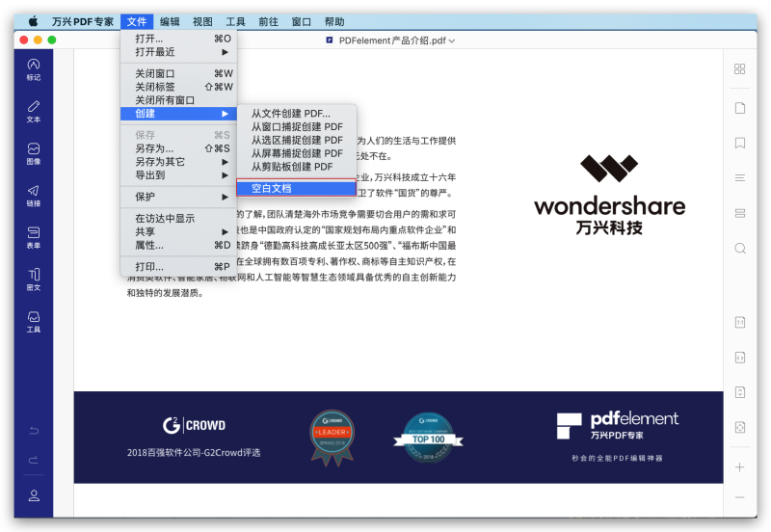
Task: Expand the 另存为其它 submenu
Action: coord(179,161)
